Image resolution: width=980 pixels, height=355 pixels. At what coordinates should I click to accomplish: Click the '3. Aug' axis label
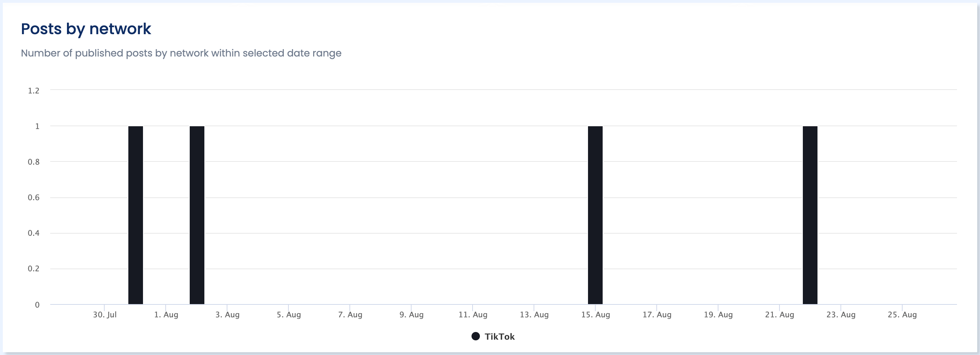227,315
